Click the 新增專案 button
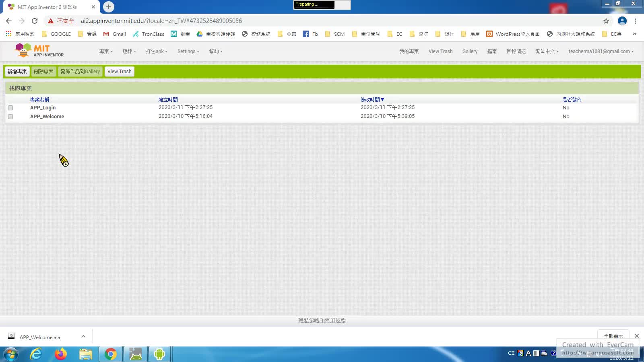The height and width of the screenshot is (362, 644). (17, 72)
